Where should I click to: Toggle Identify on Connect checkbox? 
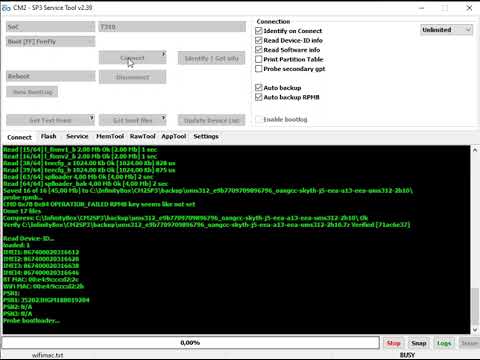[259, 31]
